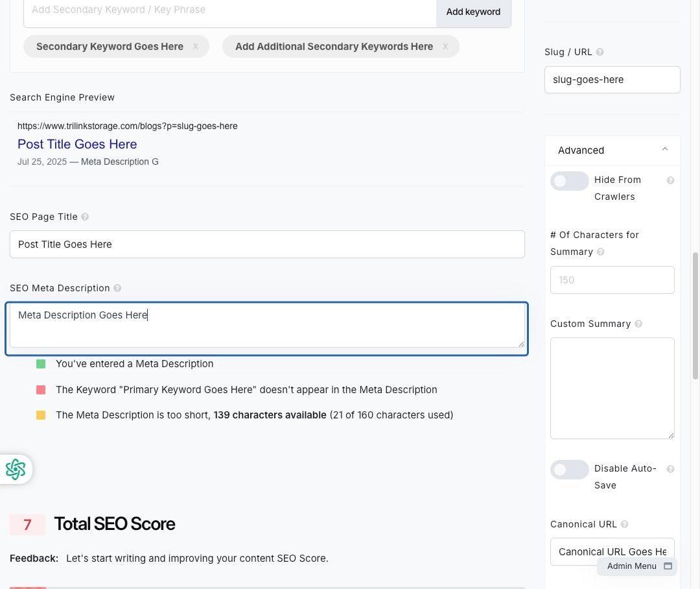Click help icon beside Disable Auto-Save
The width and height of the screenshot is (700, 589).
tap(670, 469)
